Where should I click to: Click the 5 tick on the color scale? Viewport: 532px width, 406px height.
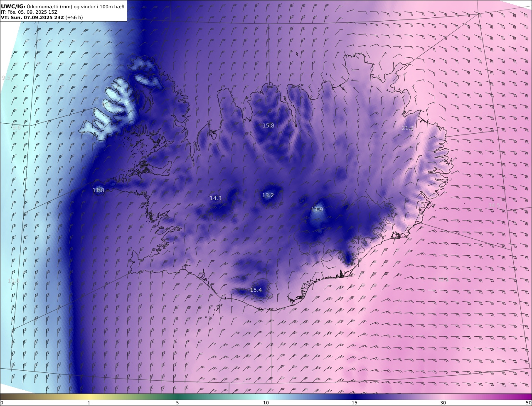point(177,403)
